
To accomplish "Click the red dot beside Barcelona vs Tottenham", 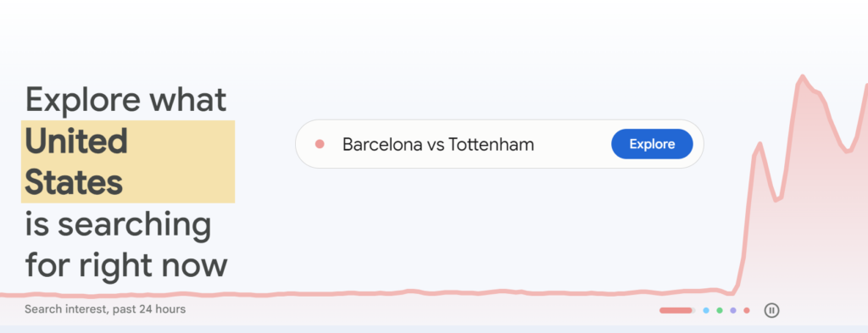I will pos(320,144).
